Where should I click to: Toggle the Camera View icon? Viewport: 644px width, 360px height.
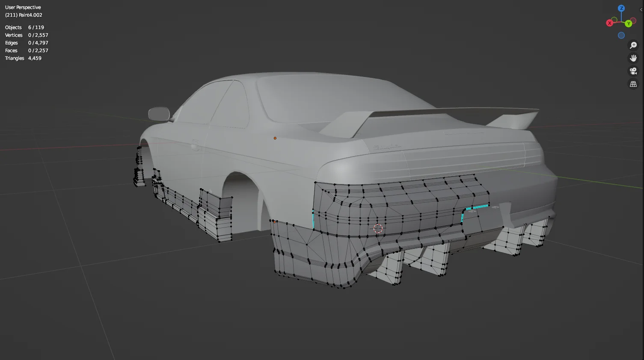point(633,71)
